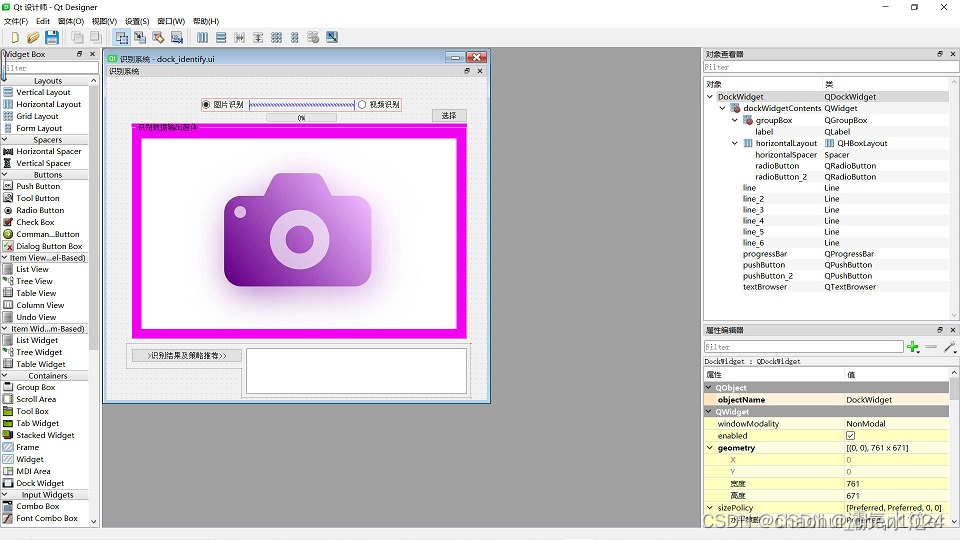Collapse the horizontalLayout tree node

coord(735,143)
